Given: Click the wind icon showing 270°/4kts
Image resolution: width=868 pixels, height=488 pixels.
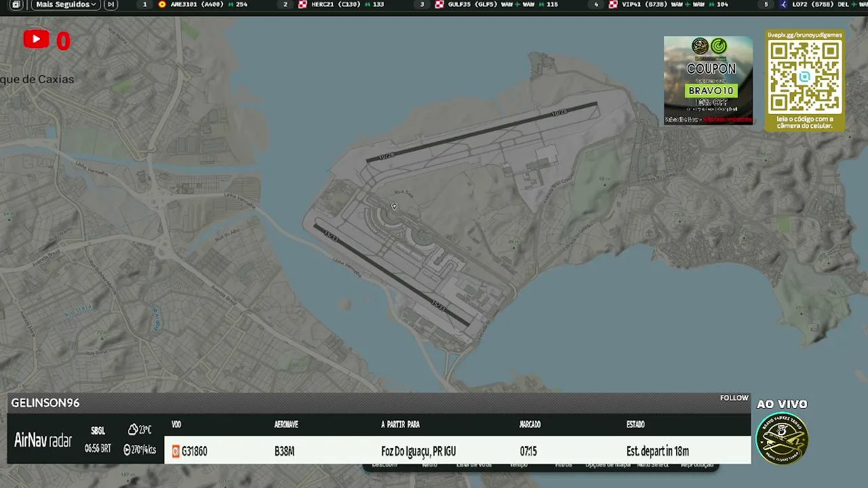Looking at the screenshot, I should pos(127,449).
